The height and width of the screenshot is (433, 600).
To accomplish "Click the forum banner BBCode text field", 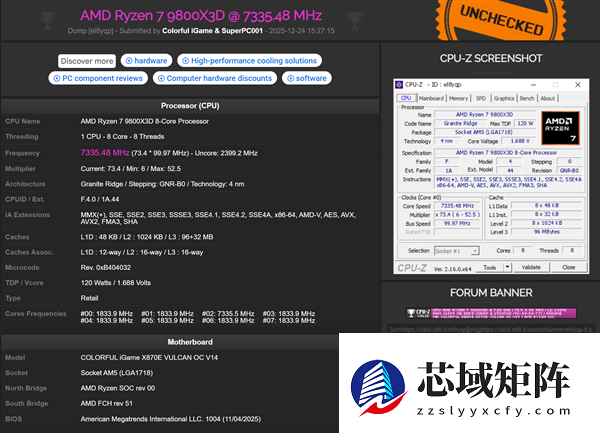I will [491, 329].
